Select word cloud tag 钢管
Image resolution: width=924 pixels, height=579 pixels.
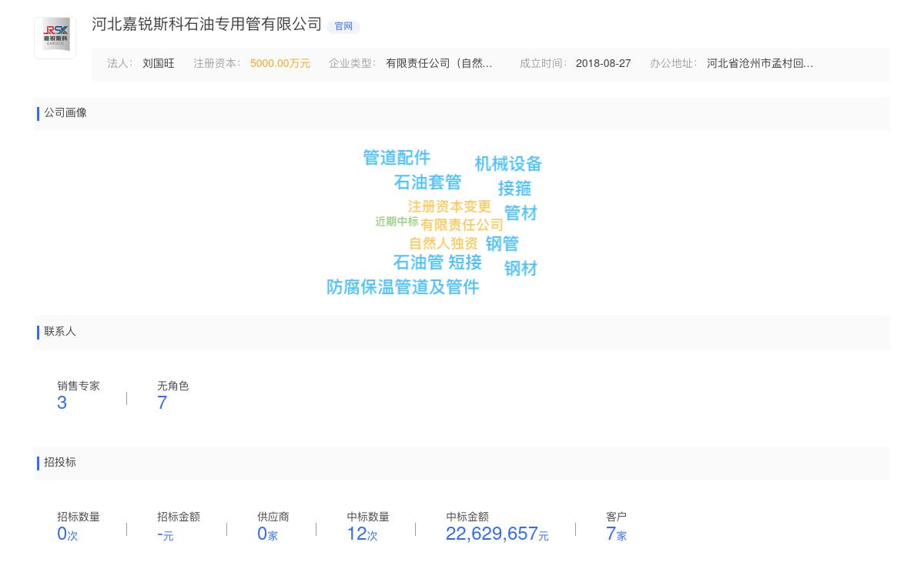pos(502,244)
